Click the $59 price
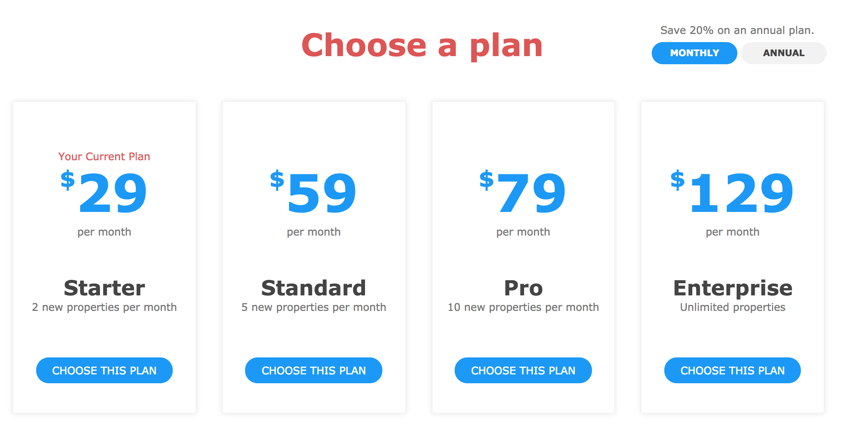 pos(314,192)
